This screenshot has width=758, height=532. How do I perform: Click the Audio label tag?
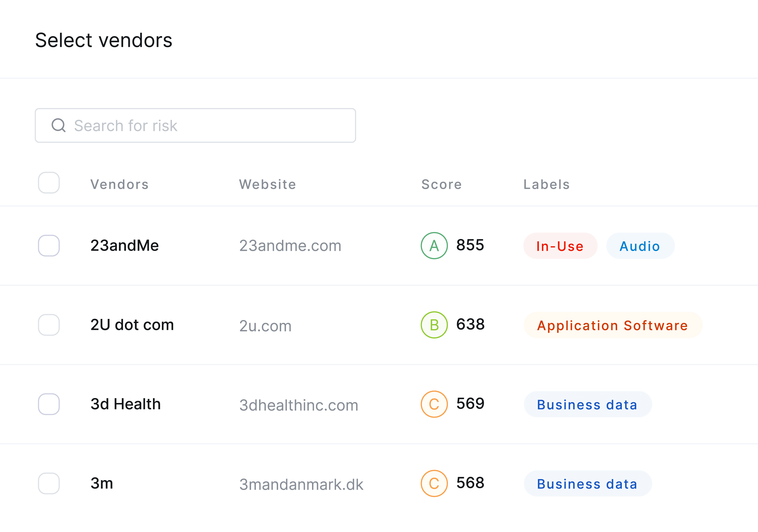(x=640, y=246)
